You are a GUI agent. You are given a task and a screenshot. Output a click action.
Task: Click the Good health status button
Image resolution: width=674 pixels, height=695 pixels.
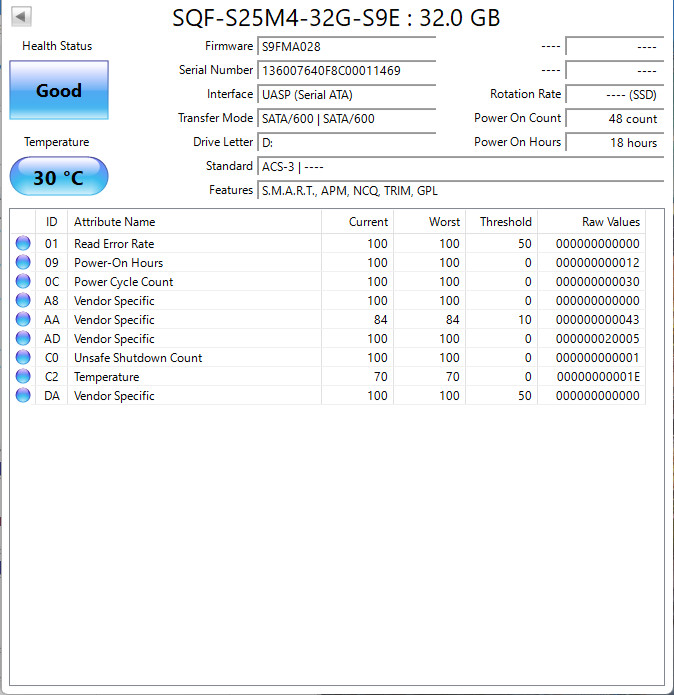coord(59,90)
